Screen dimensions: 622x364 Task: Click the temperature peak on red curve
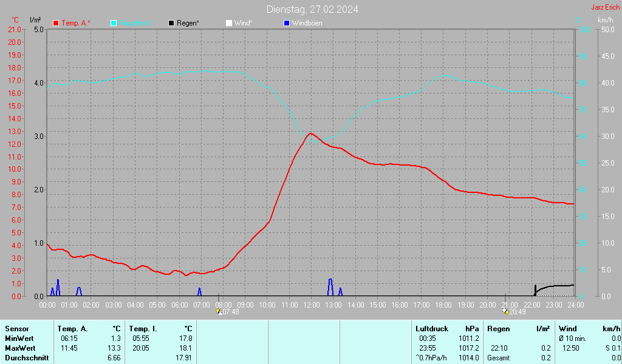311,133
